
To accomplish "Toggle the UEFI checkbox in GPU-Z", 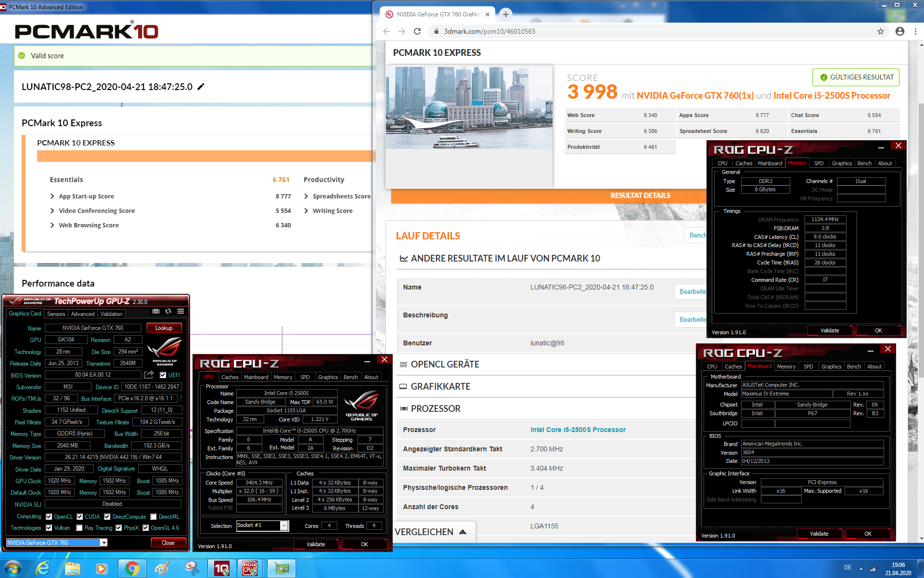I will [x=163, y=375].
